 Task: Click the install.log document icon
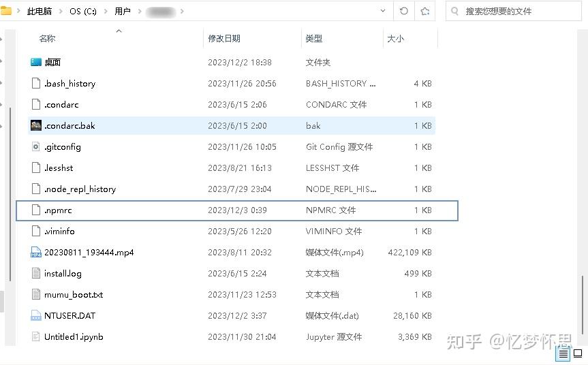(36, 274)
